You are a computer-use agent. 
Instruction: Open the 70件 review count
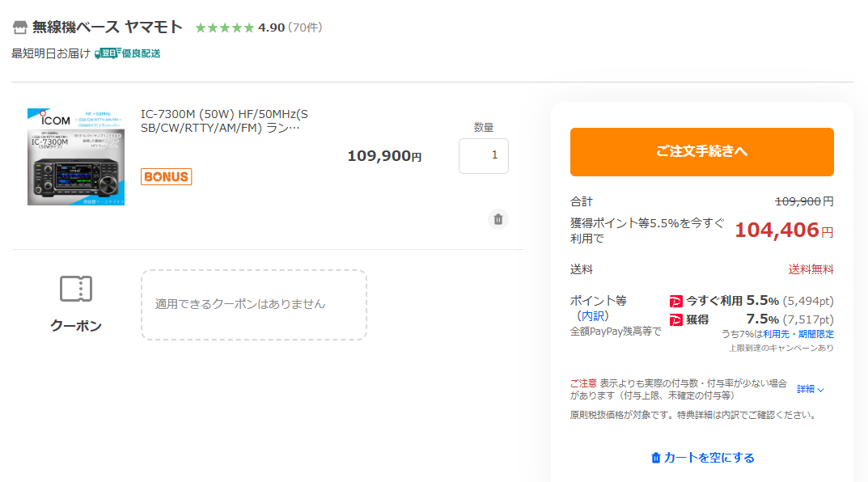305,28
